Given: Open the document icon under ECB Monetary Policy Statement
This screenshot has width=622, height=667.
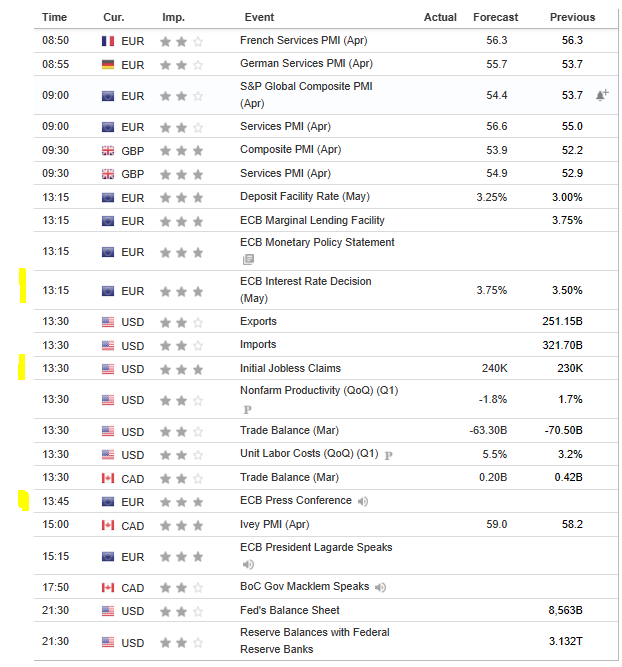Looking at the screenshot, I should (247, 259).
